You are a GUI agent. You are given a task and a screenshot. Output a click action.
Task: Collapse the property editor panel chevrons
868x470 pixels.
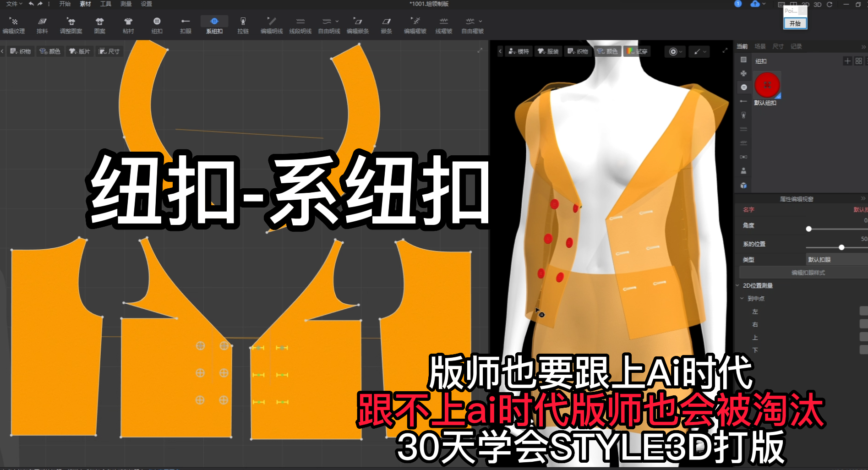point(863,198)
